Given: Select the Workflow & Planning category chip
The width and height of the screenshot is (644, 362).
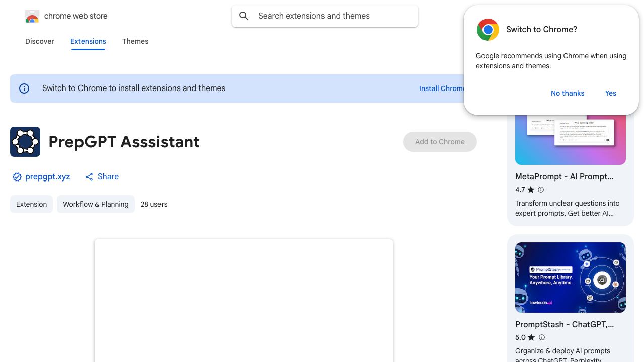Looking at the screenshot, I should (96, 204).
